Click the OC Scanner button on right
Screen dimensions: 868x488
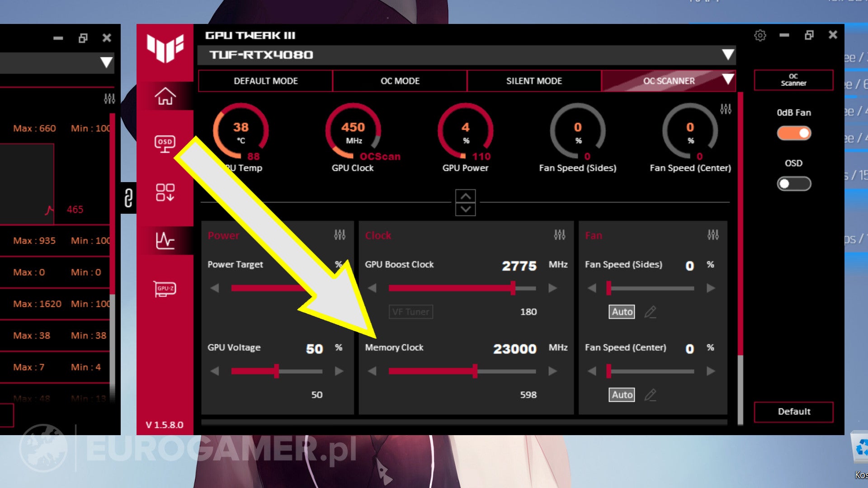click(x=793, y=80)
